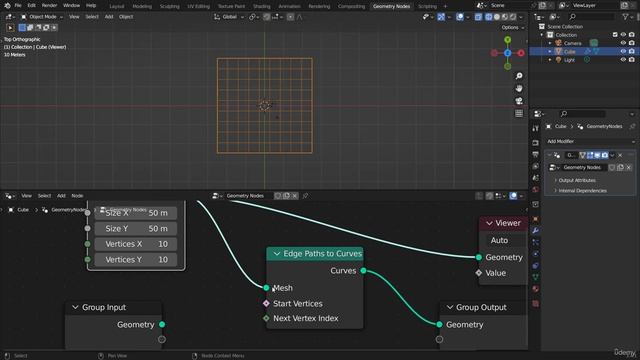Viewport: 640px width, 360px height.
Task: Open the Tool properties tab icon
Action: click(x=535, y=129)
